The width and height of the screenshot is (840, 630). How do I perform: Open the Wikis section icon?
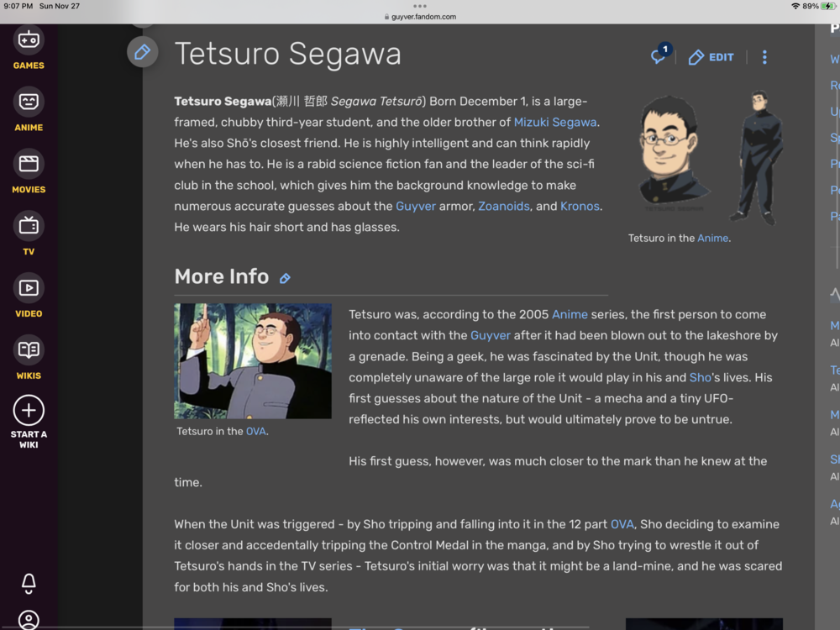click(x=29, y=350)
